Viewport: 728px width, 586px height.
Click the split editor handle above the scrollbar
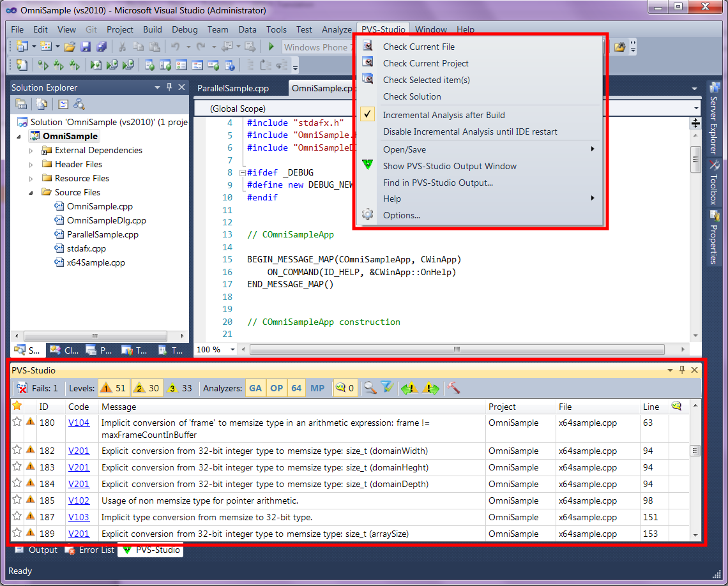point(695,123)
